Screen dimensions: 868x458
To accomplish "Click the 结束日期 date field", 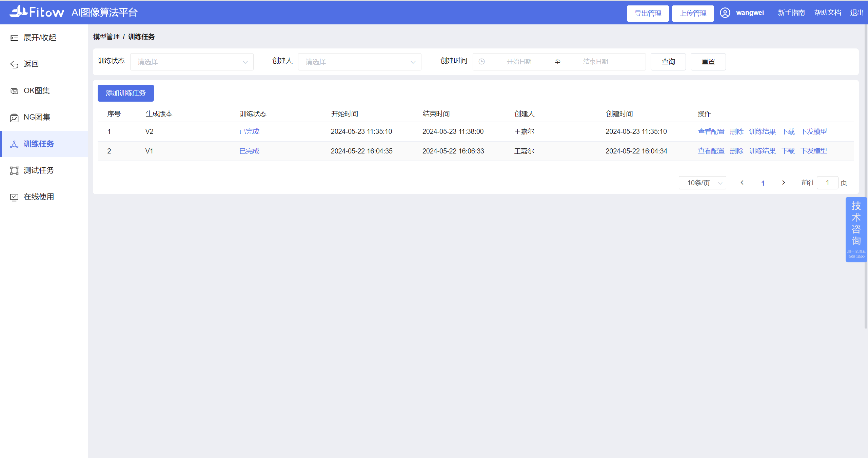I will (596, 62).
